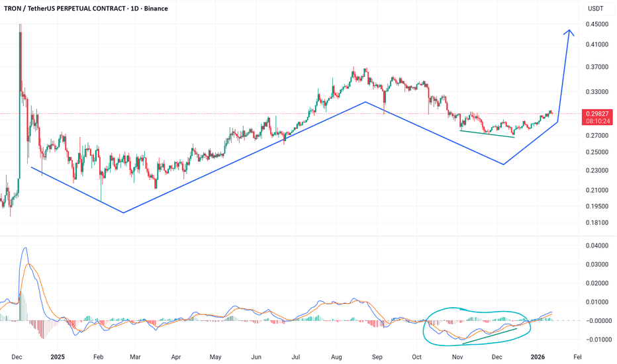Click the 0.04000 label on the MACD scale
This screenshot has height=364, width=617.
pyautogui.click(x=596, y=246)
